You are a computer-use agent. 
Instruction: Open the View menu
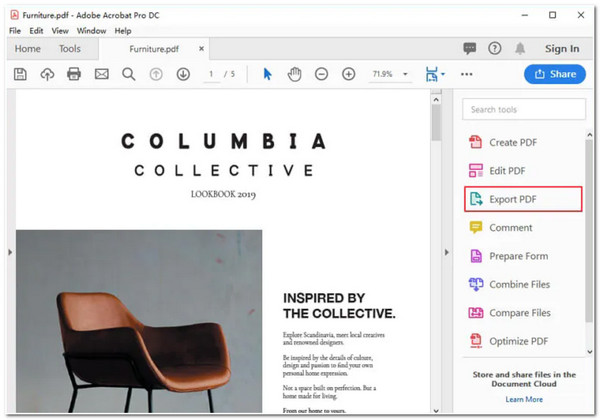[60, 31]
